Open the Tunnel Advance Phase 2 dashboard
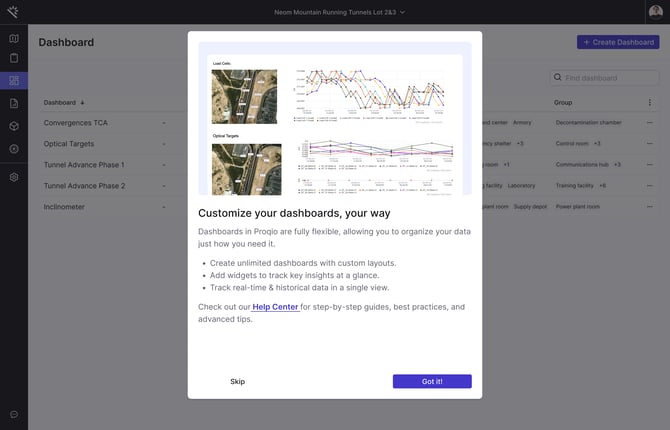The height and width of the screenshot is (430, 670). (x=84, y=186)
